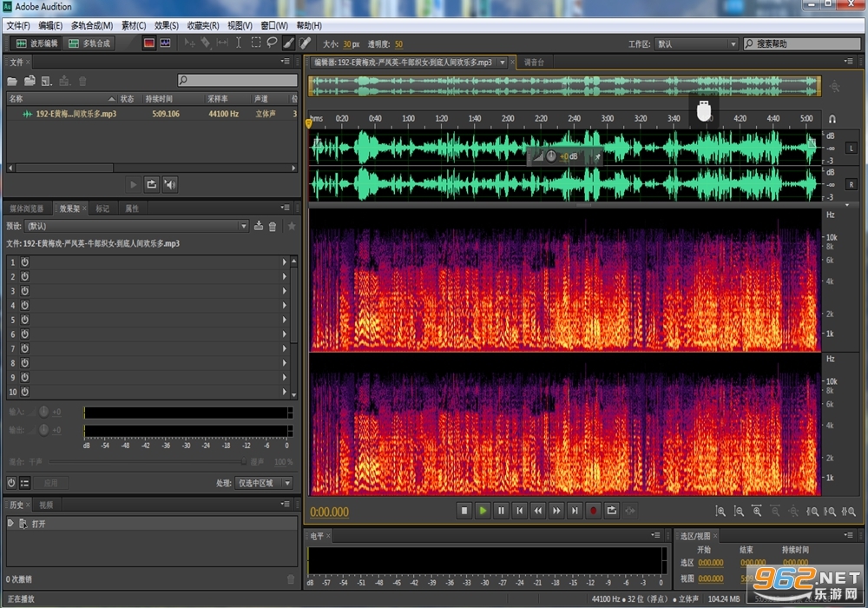Select the Time Selection (I-beam) tool
The image size is (868, 608).
[239, 43]
